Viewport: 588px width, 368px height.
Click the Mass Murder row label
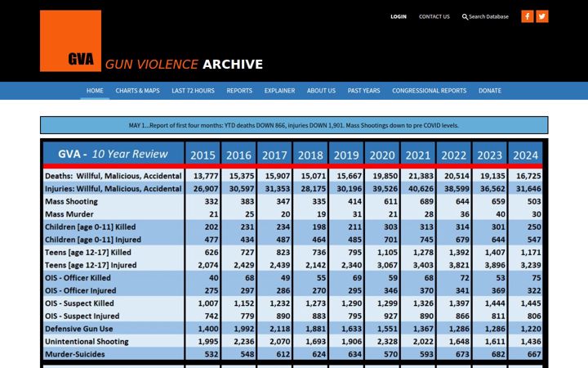click(69, 214)
